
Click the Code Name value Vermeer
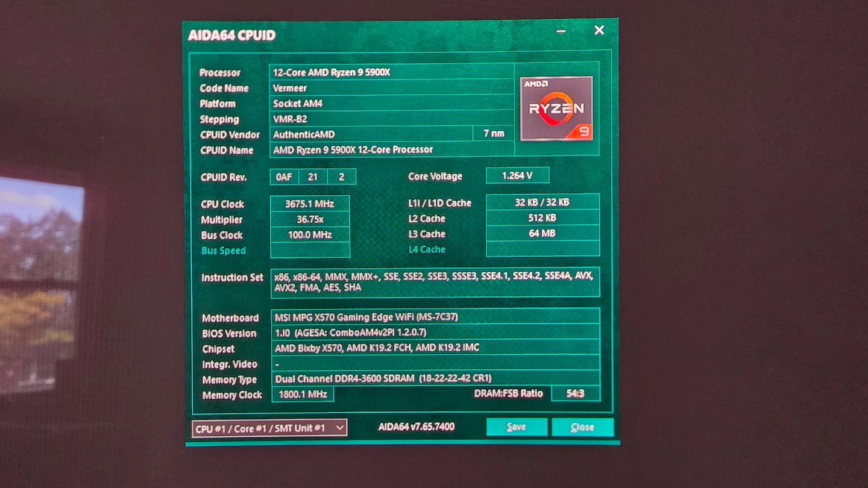(392, 88)
